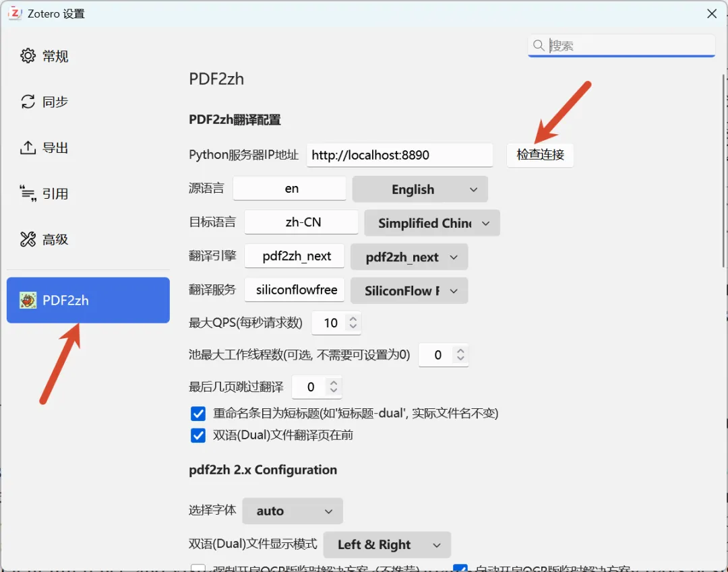Increase the 最大QPS value with up arrow
728x572 pixels.
click(353, 319)
